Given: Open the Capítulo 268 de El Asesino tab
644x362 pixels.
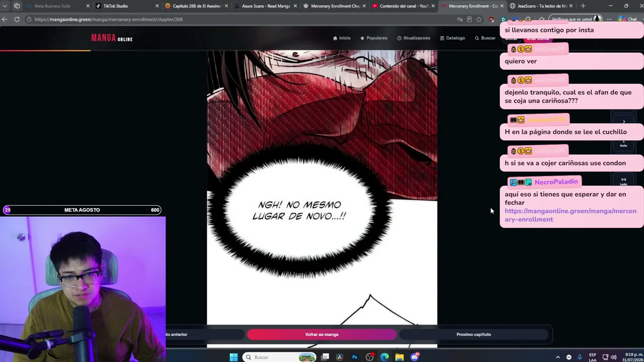Looking at the screenshot, I should click(x=196, y=6).
